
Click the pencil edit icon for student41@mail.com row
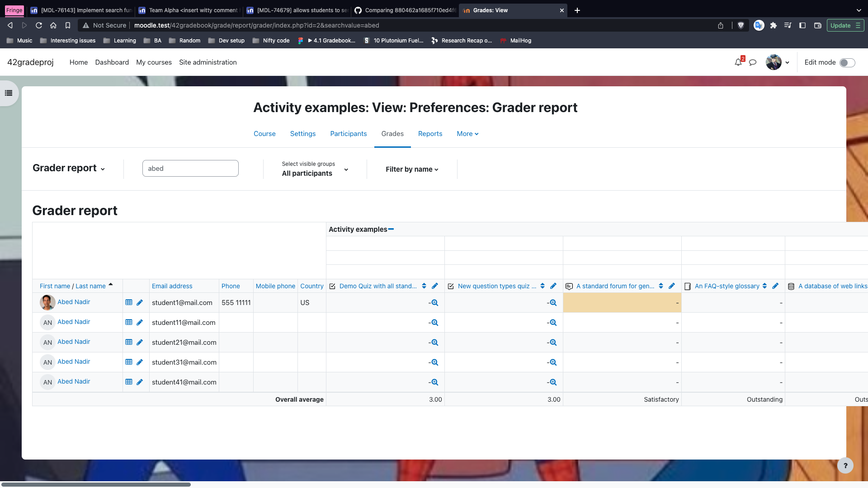point(140,382)
